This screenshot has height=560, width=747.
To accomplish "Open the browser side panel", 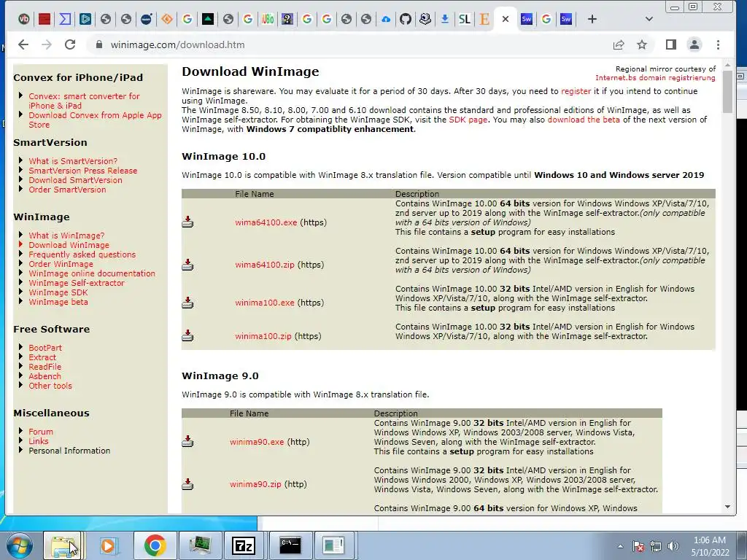I will click(671, 44).
